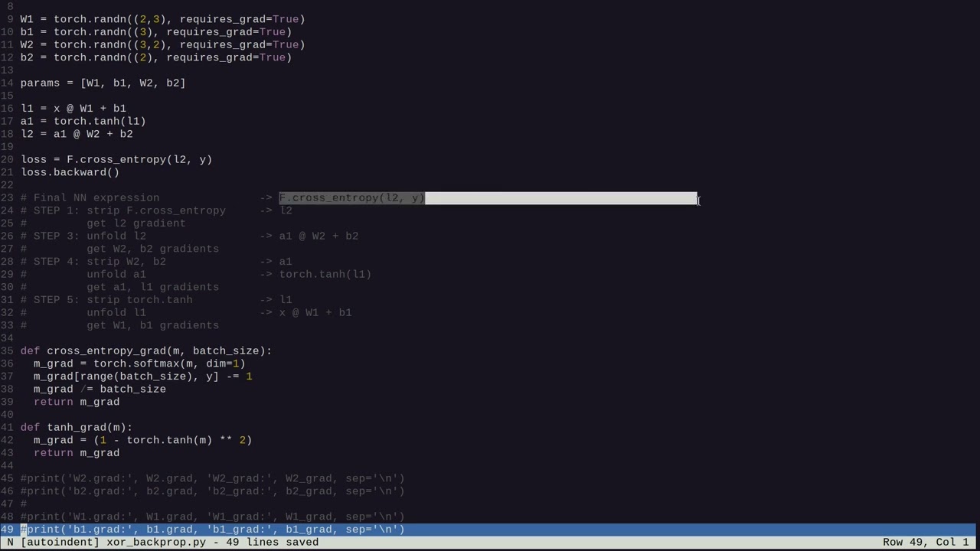Click 'm_grad = (1 - torch.tanh(m) ** 2)' line
The height and width of the screenshot is (551, 980).
143,440
